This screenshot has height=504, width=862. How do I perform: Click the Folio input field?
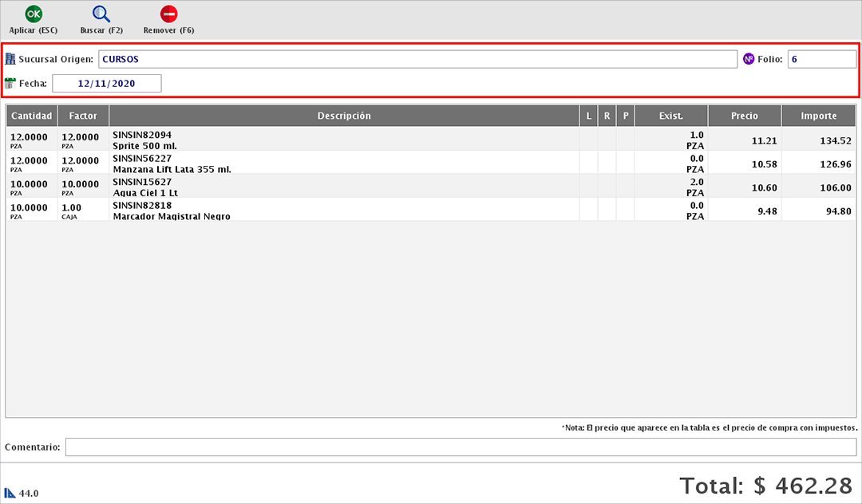820,59
